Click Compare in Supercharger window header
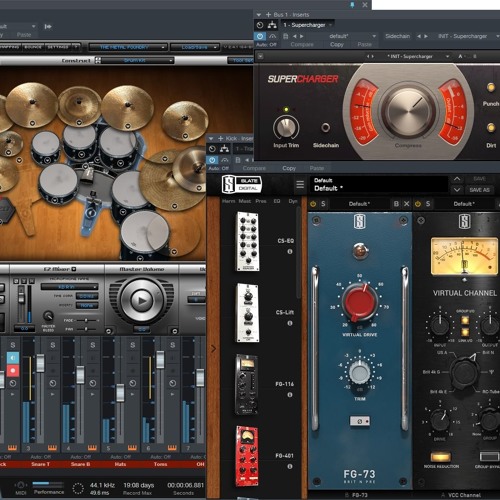Viewport: 500px width, 500px height. [302, 44]
